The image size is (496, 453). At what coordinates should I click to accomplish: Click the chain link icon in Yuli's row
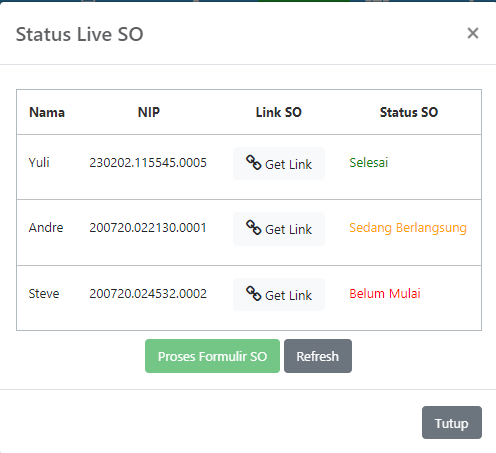tap(253, 163)
